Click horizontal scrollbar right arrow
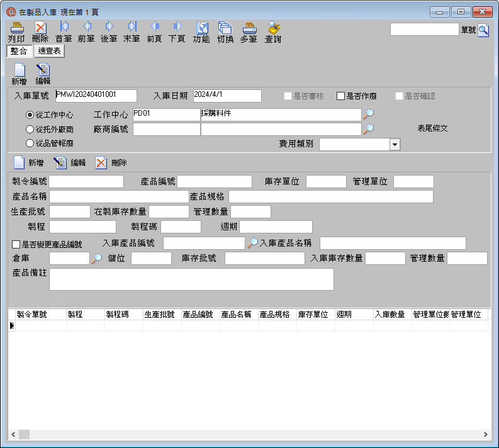499x448 pixels. tap(486, 434)
